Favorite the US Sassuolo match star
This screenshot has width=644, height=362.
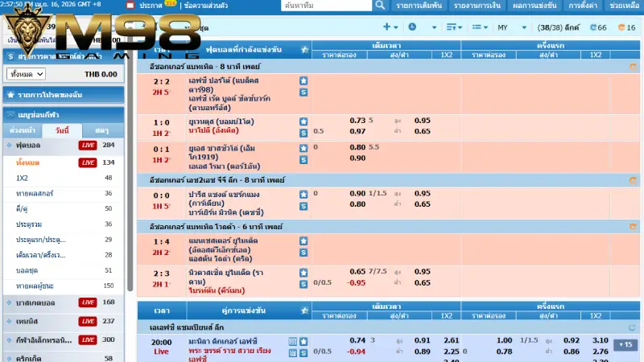pyautogui.click(x=303, y=148)
